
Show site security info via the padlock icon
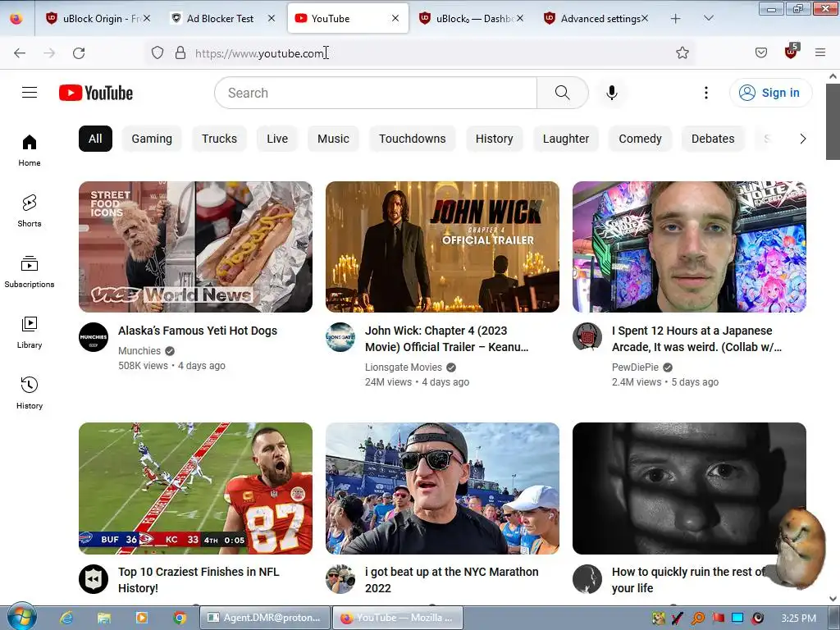[180, 53]
